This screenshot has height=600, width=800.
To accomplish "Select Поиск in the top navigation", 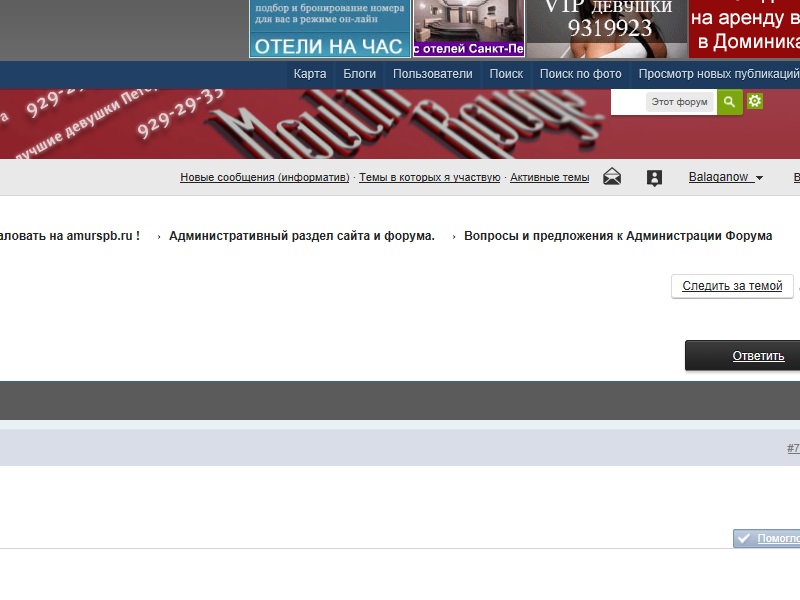I will coord(506,74).
